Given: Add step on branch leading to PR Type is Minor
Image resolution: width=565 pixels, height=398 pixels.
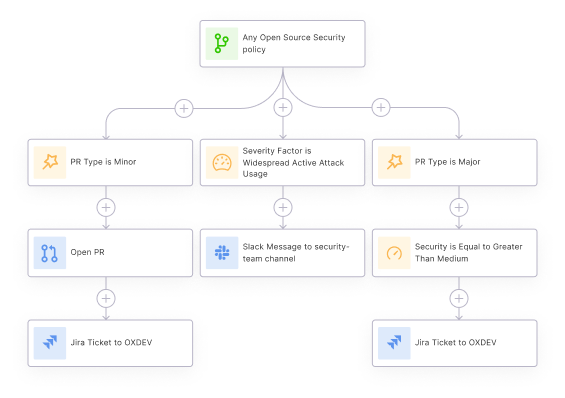Looking at the screenshot, I should pos(184,108).
